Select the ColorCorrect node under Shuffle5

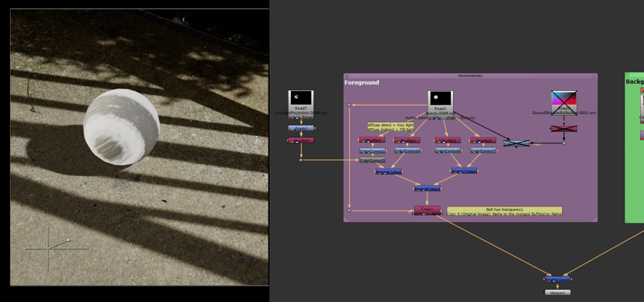point(448,151)
